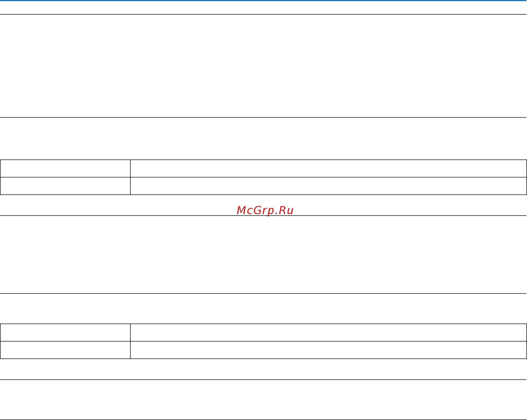Click the empty last section at page bottom

coord(263,400)
